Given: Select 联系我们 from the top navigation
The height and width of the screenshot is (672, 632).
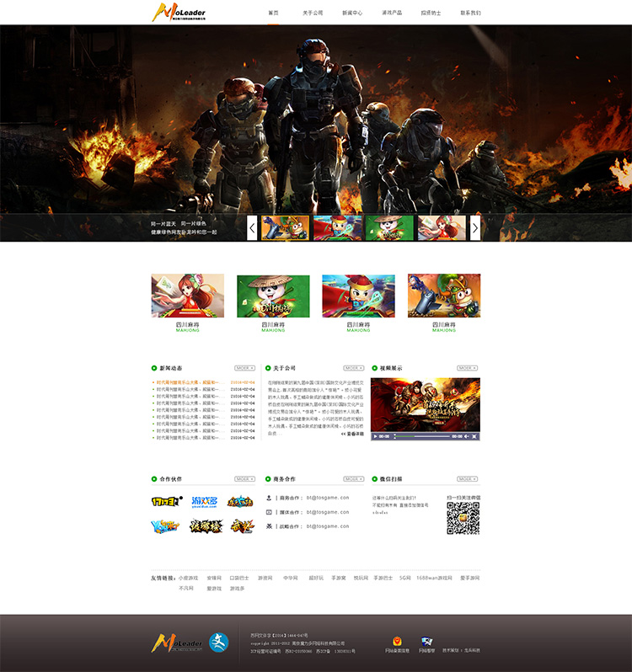Looking at the screenshot, I should [x=470, y=13].
